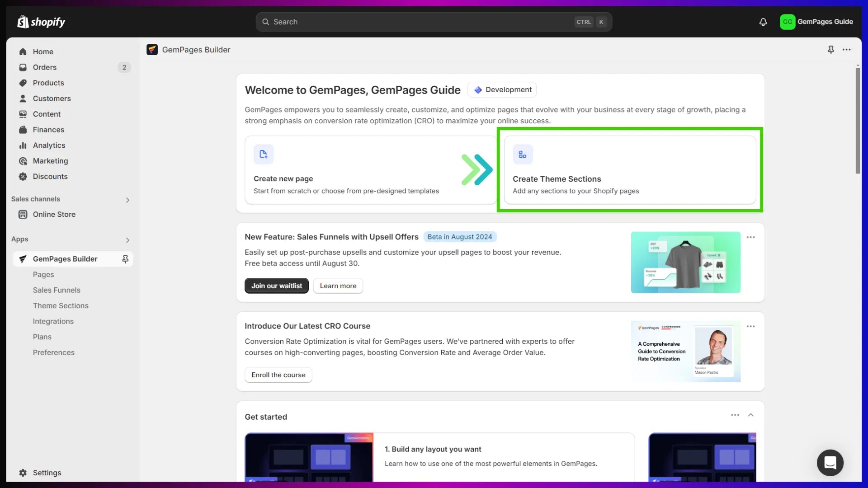Screen dimensions: 868x488
Task: Open the Get started section options menu
Action: tap(735, 415)
